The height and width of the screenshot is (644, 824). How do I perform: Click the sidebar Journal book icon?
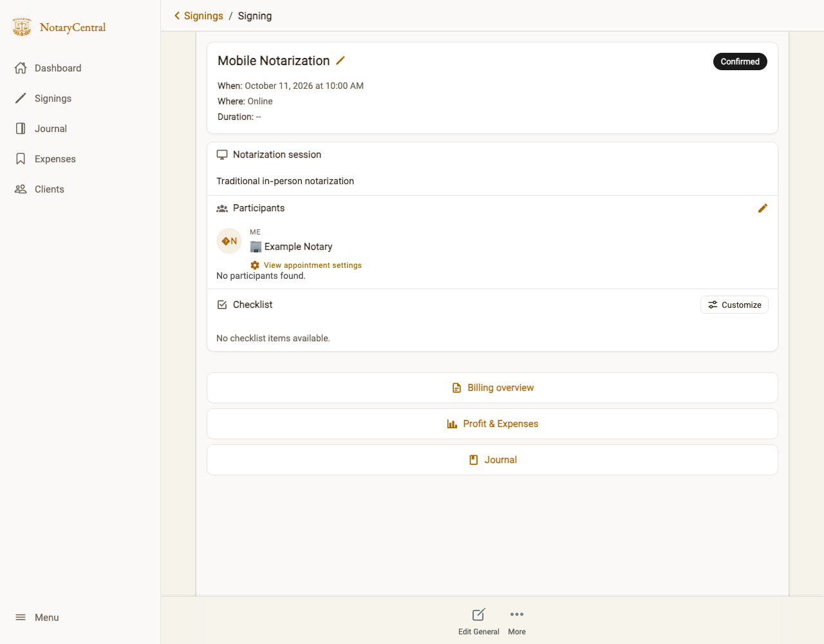coord(21,129)
